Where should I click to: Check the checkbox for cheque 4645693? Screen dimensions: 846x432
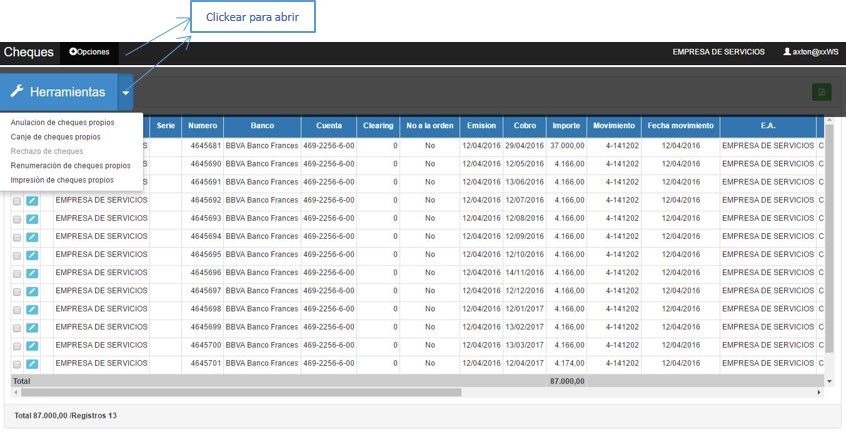coord(16,218)
